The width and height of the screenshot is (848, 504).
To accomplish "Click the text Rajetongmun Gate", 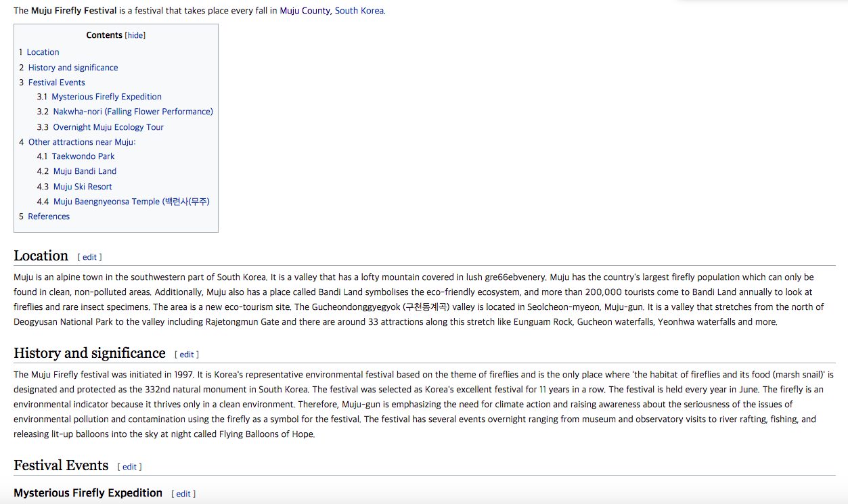I will click(242, 322).
